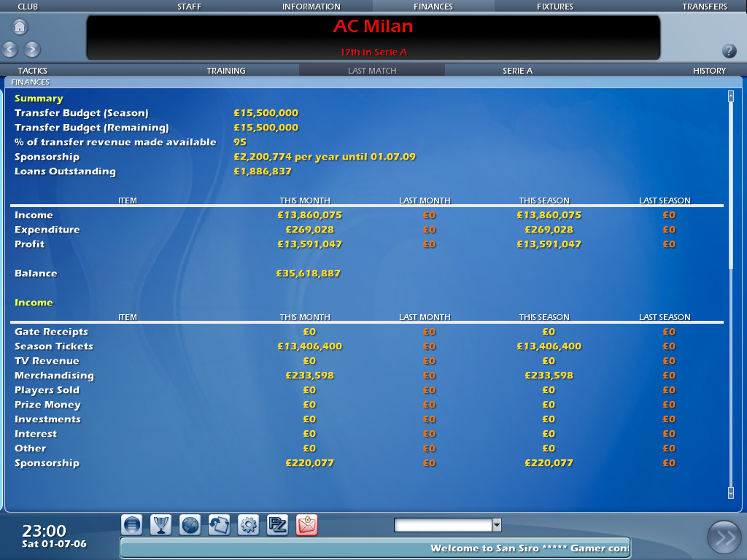
Task: Click the TV Revenue row label
Action: 47,360
